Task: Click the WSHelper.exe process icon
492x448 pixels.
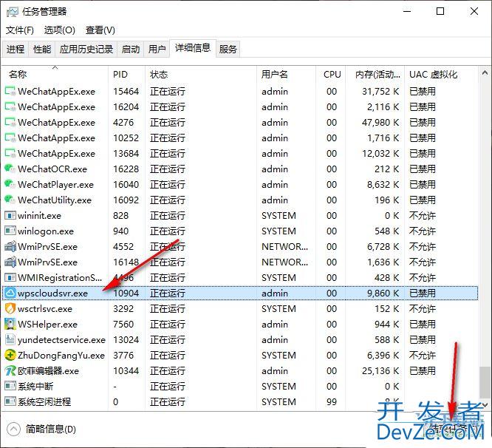Action: (10, 324)
